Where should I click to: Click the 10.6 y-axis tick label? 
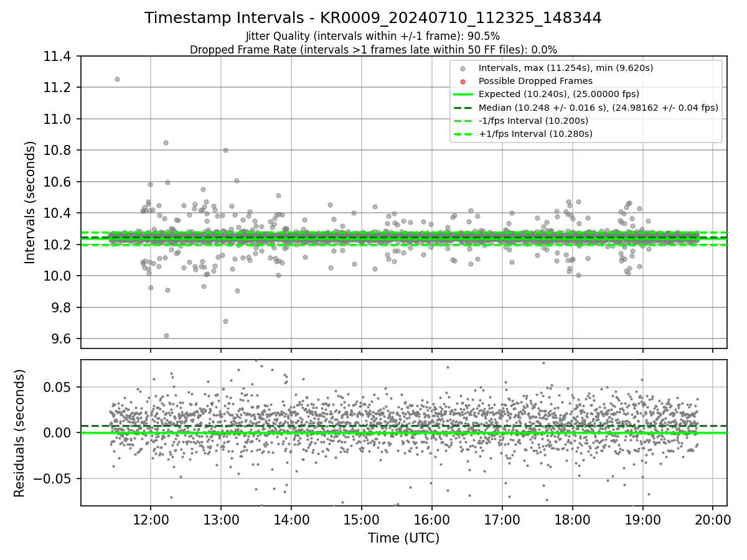coord(59,182)
